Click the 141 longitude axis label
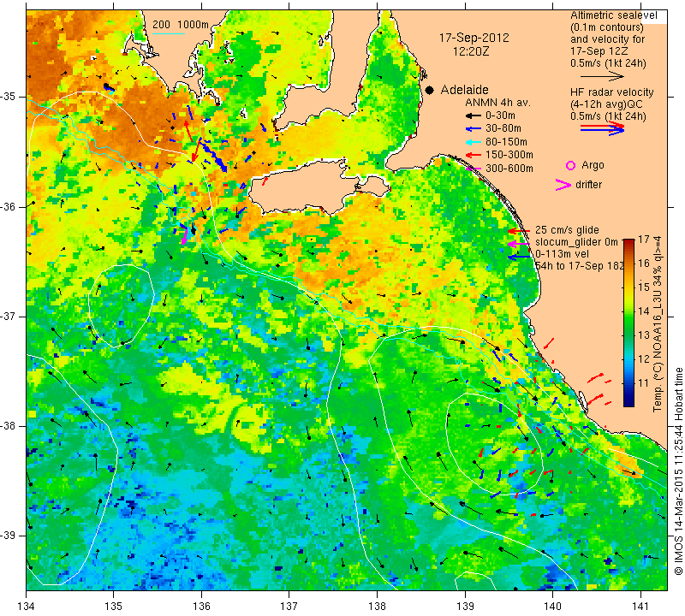This screenshot has width=685, height=616. pyautogui.click(x=640, y=607)
